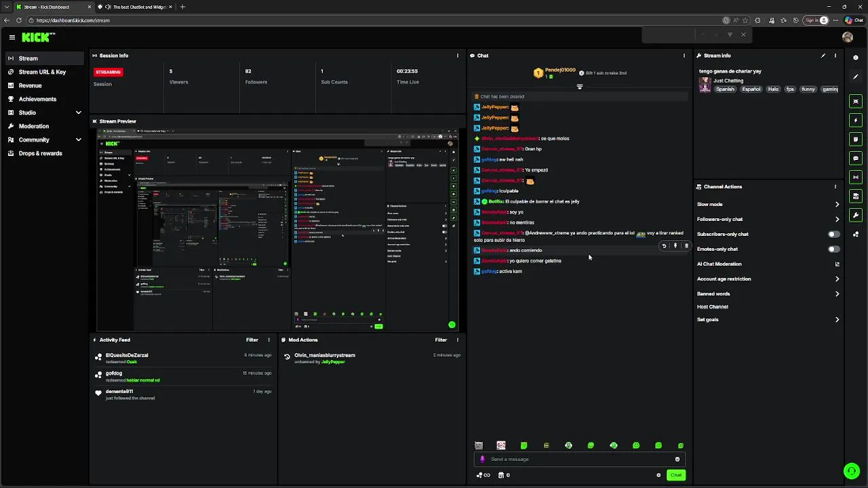
Task: Open the user avatar profile menu
Action: pyautogui.click(x=848, y=37)
